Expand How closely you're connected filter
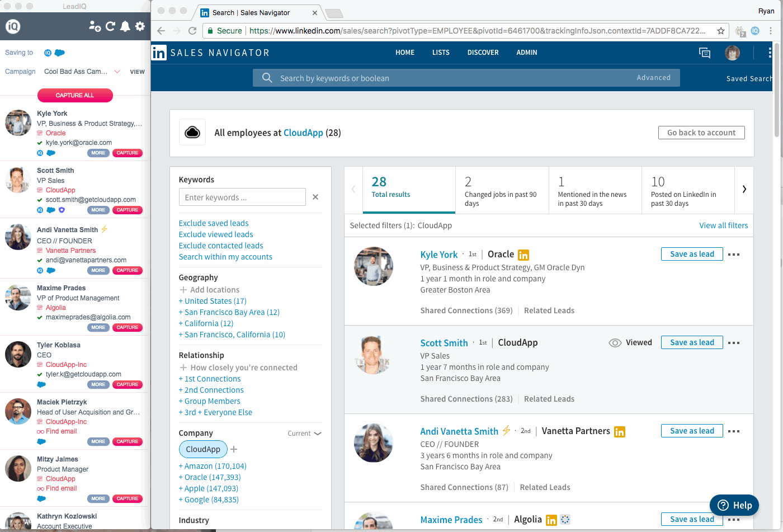 pos(238,368)
